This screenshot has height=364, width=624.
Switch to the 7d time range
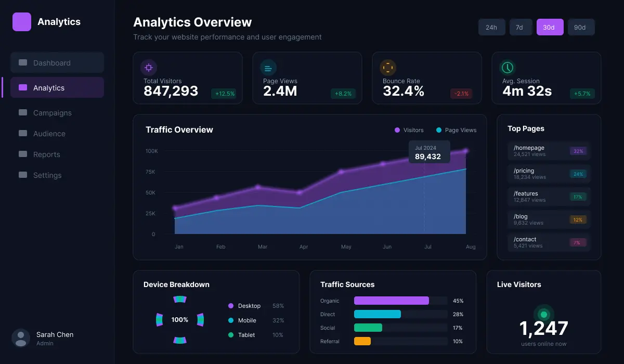coord(521,27)
